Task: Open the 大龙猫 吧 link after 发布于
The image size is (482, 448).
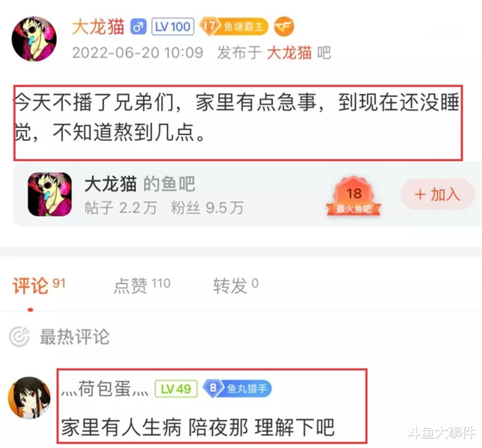Action: tap(298, 53)
